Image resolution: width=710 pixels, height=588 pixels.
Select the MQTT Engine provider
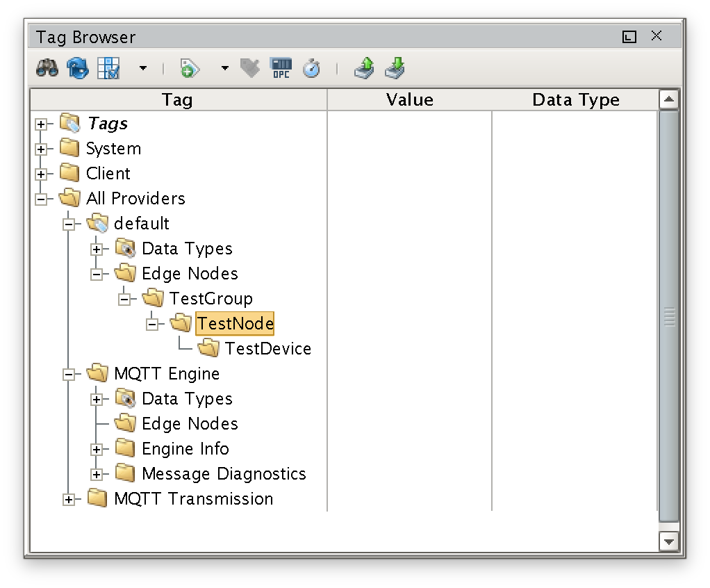[x=166, y=374]
